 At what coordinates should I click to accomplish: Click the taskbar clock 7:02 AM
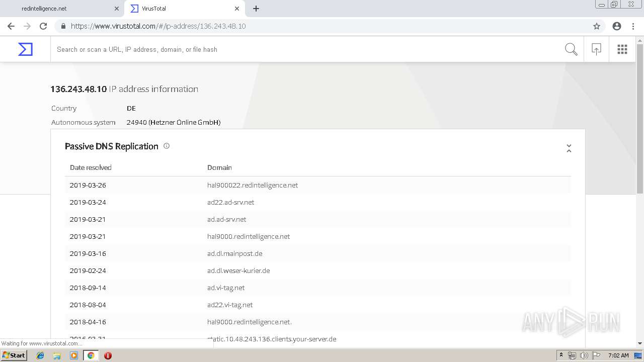tap(618, 355)
